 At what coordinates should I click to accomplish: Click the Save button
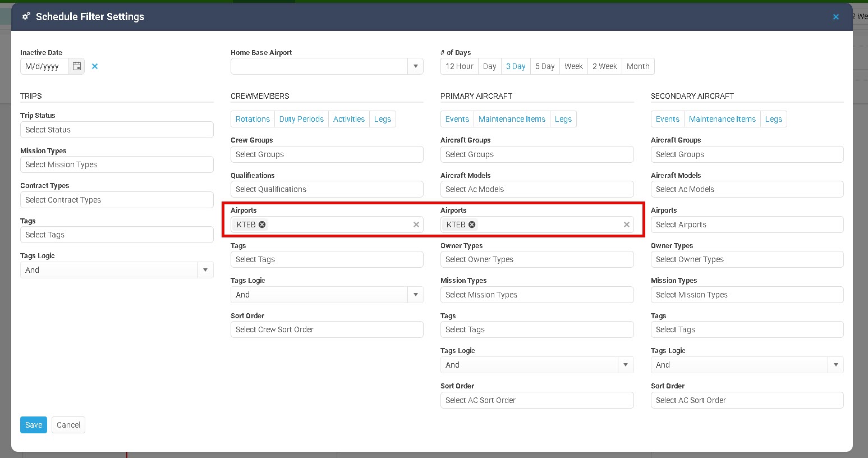[34, 425]
